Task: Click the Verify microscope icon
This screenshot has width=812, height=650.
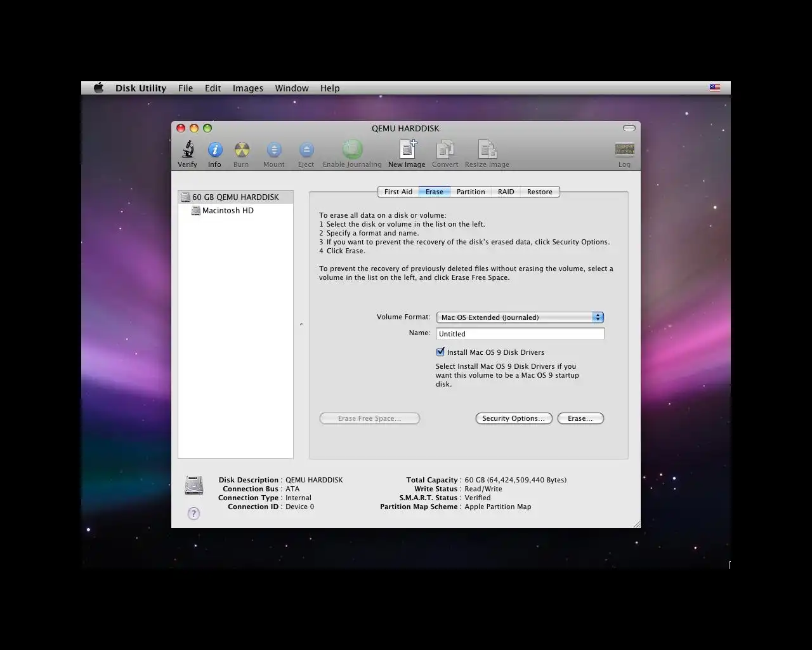Action: 188,150
